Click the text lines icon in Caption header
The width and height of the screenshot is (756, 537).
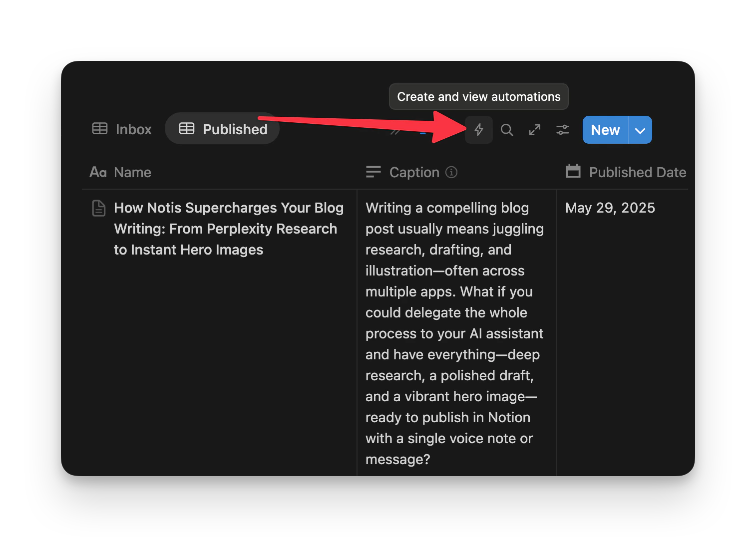point(373,172)
